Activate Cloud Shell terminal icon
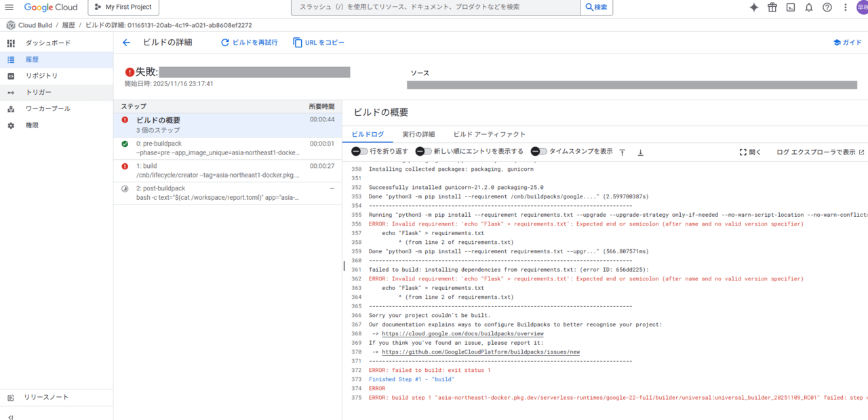Image resolution: width=868 pixels, height=420 pixels. [790, 7]
